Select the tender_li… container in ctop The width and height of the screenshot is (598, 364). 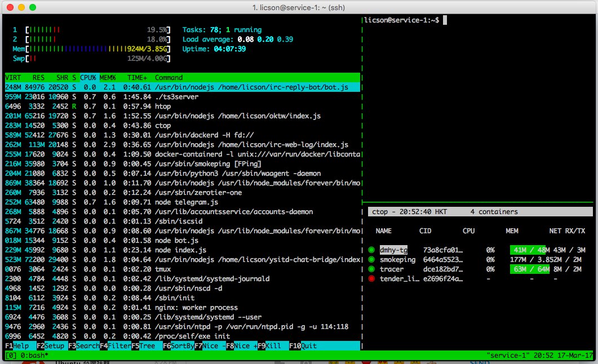click(399, 278)
